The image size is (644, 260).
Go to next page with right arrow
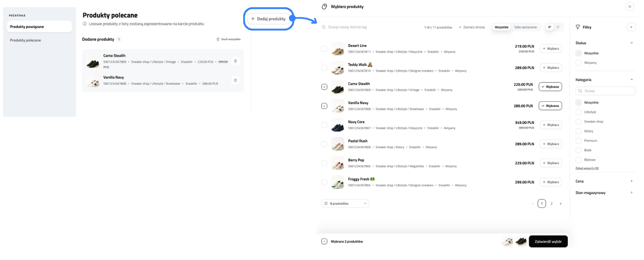pyautogui.click(x=561, y=204)
